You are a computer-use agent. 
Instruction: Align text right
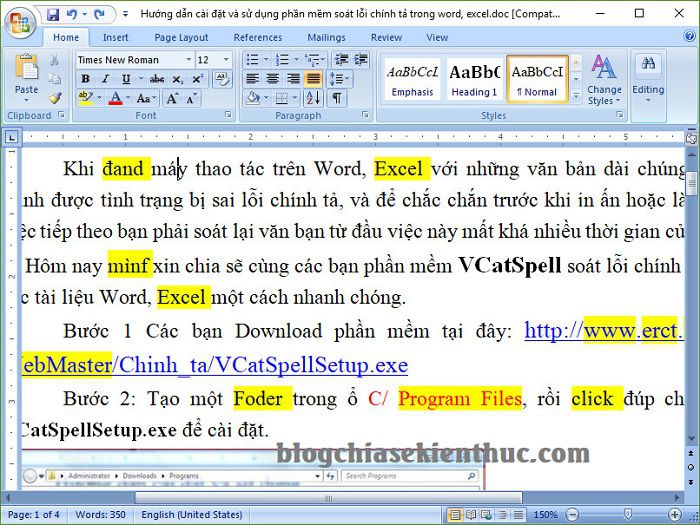293,79
